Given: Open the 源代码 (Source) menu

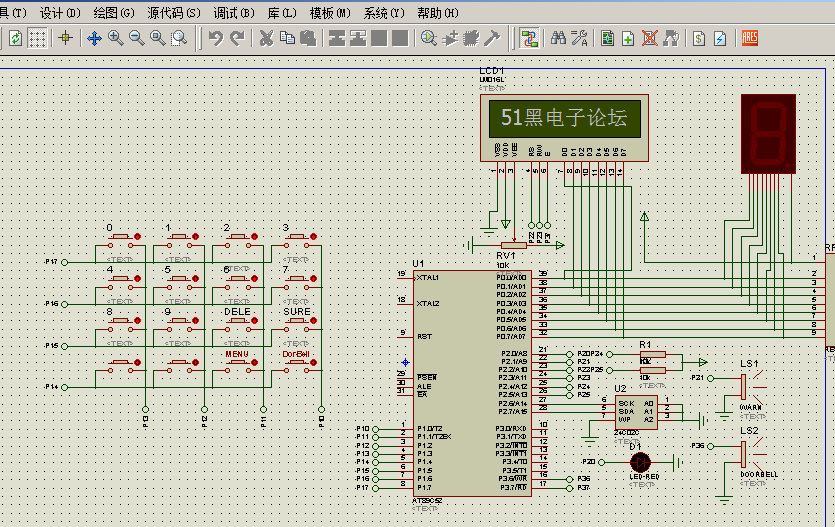Looking at the screenshot, I should click(x=174, y=13).
